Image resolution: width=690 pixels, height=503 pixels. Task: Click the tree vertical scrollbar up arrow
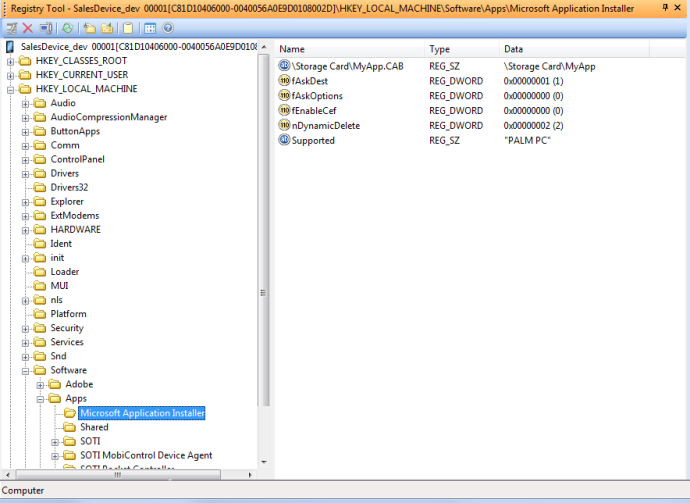click(x=264, y=47)
